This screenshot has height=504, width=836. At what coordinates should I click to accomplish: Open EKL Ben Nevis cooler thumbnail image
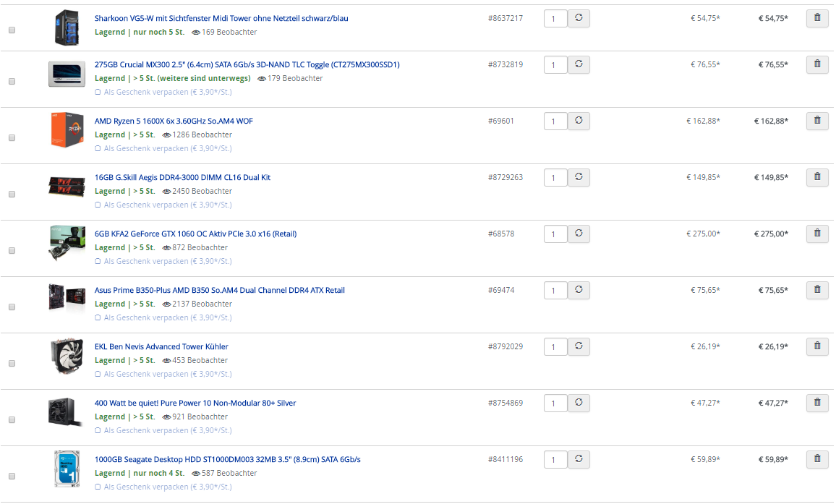click(x=67, y=356)
